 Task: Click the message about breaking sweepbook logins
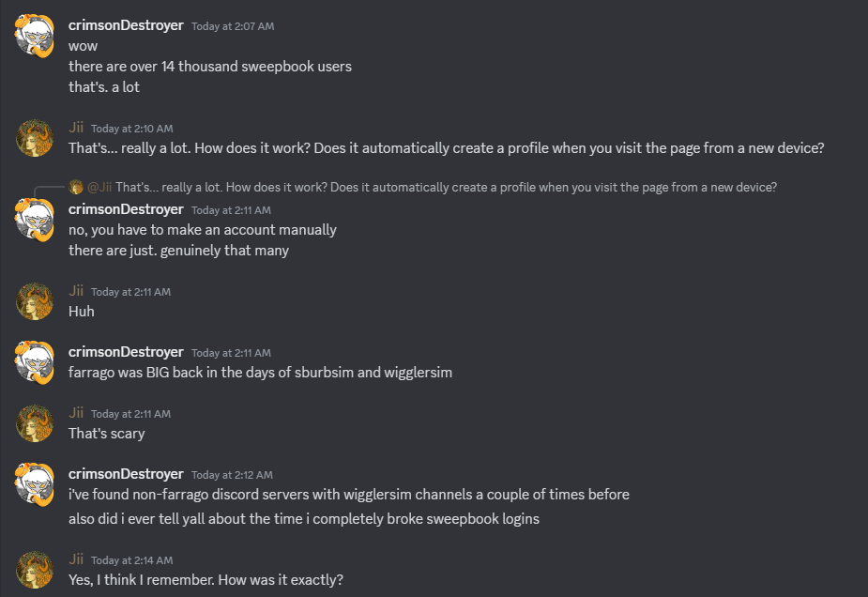[x=304, y=518]
